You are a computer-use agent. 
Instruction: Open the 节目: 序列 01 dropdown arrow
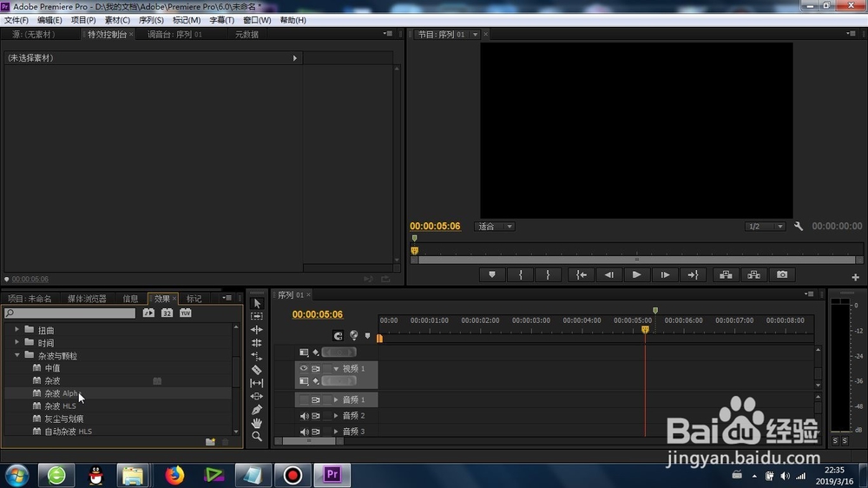tap(475, 35)
